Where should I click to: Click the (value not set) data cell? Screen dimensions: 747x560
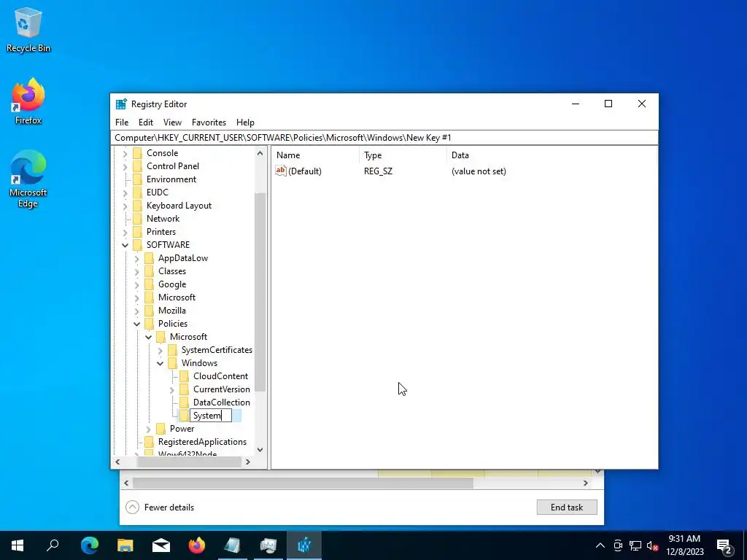479,171
